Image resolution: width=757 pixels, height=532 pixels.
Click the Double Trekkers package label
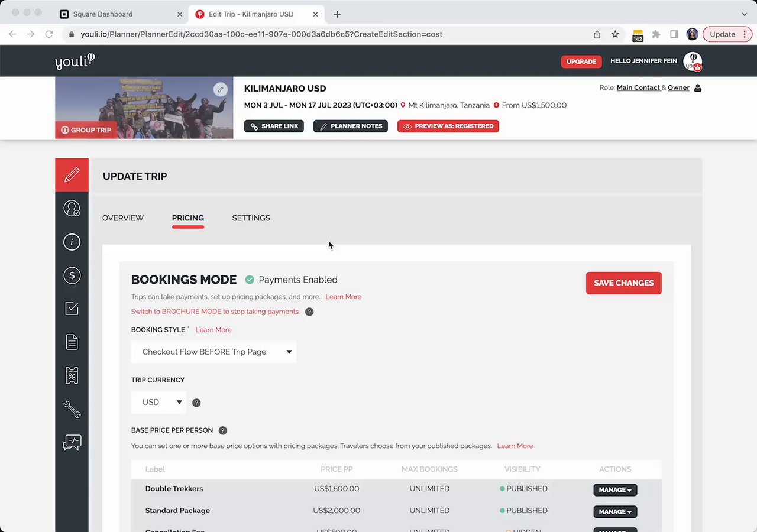click(x=174, y=489)
